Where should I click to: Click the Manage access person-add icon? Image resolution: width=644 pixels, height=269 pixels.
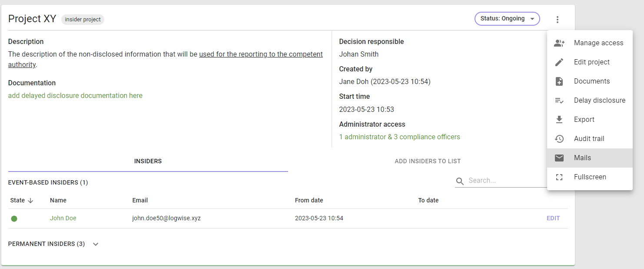click(x=559, y=43)
